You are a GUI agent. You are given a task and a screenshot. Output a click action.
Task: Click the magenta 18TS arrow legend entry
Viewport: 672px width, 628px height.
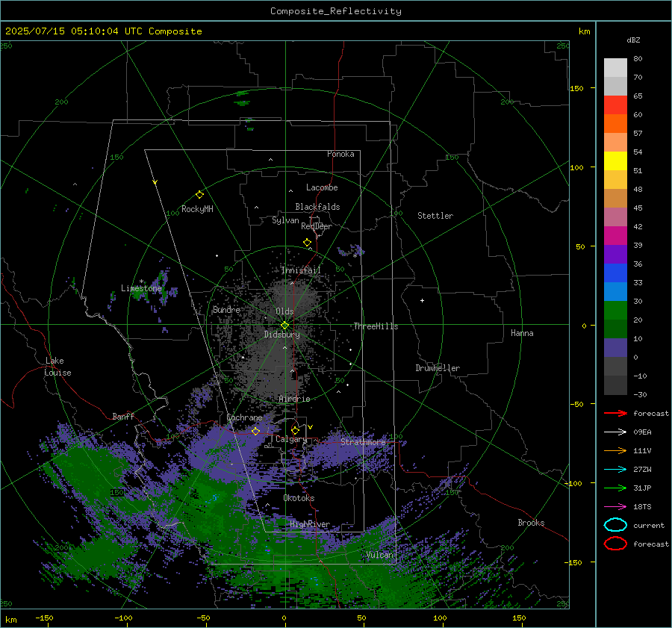(x=615, y=507)
